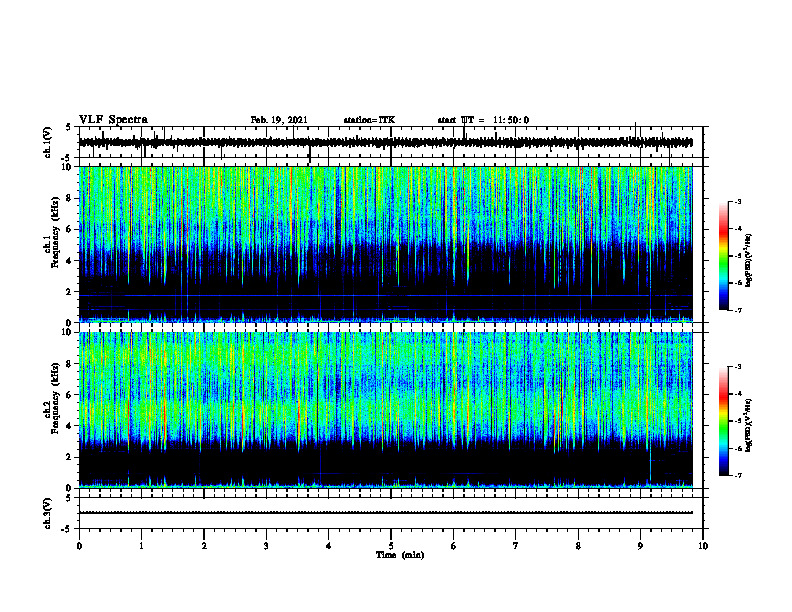This screenshot has width=792, height=612.
Task: Select the "ch.1(V)" waveform axis label
Action: tap(48, 142)
